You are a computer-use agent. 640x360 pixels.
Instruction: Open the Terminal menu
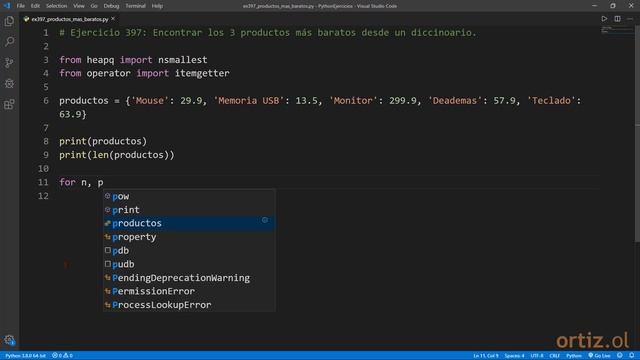(x=135, y=6)
